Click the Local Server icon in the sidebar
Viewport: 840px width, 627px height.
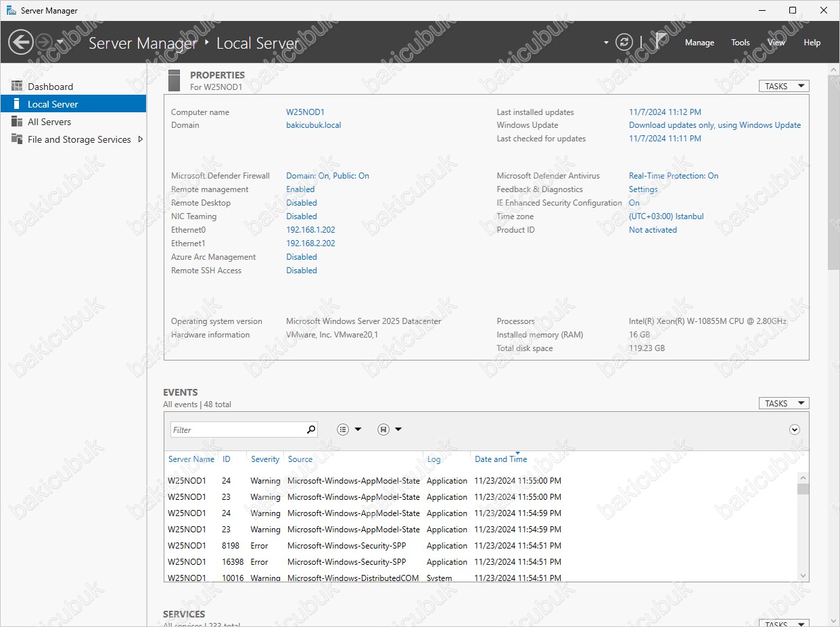click(16, 104)
